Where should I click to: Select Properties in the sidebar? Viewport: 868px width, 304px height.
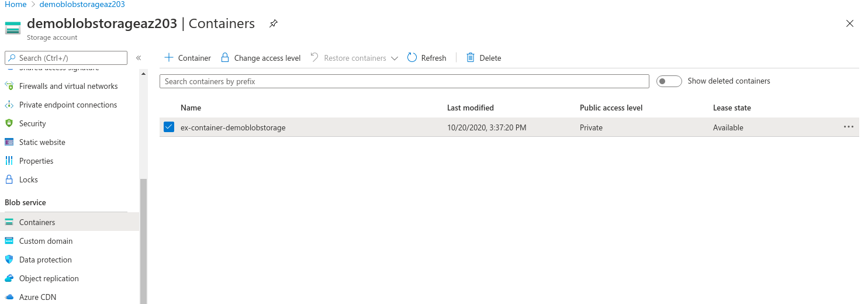(36, 161)
